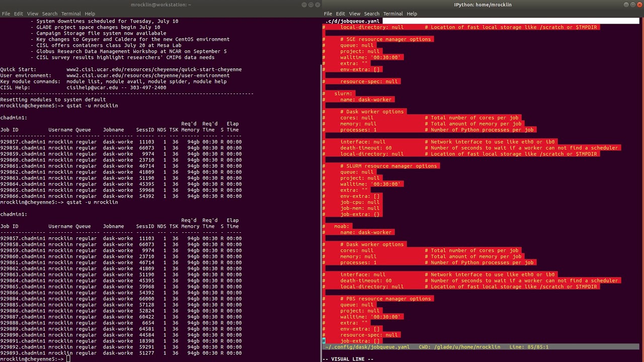Image resolution: width=644 pixels, height=362 pixels.
Task: Click session ID 51277
Action: (x=146, y=353)
